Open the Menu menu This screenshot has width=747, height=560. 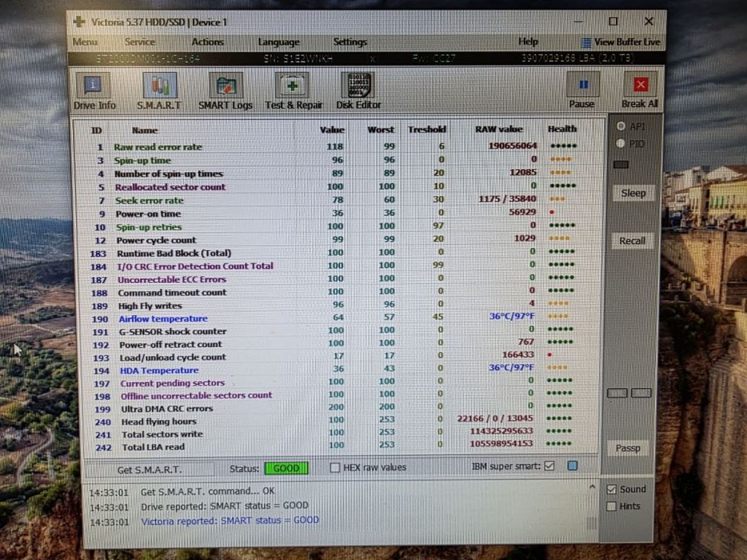(x=85, y=42)
